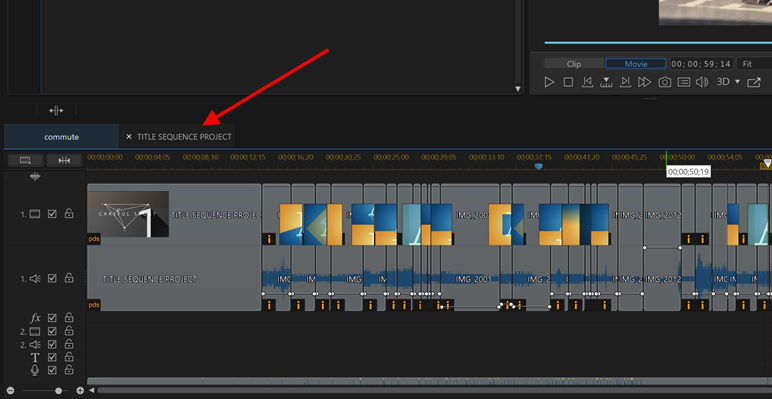Start playback with the Play button
This screenshot has height=399, width=772.
coord(549,82)
